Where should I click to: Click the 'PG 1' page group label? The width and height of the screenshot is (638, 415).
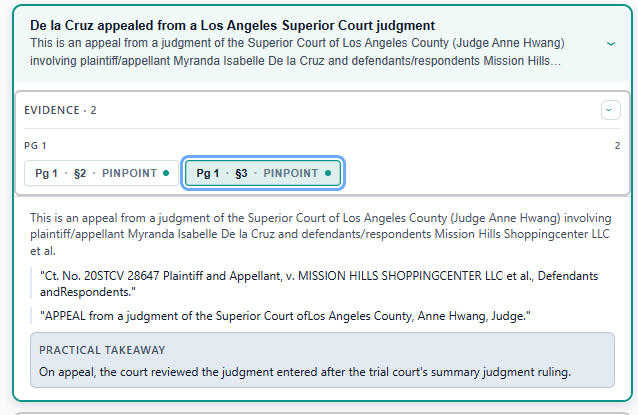click(x=35, y=146)
